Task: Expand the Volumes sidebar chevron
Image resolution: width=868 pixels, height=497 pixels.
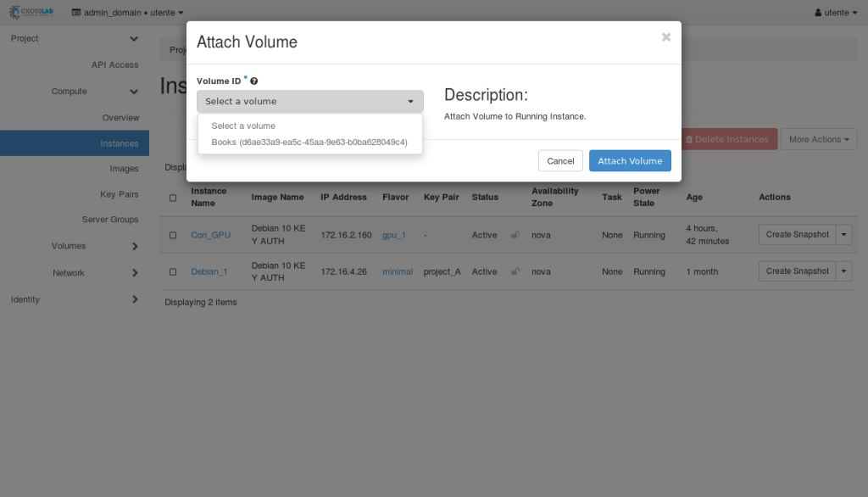Action: [134, 246]
